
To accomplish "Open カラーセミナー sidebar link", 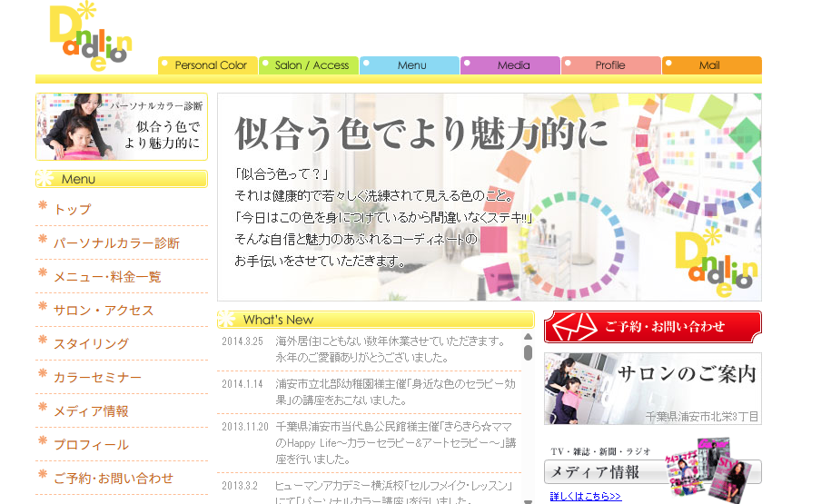I will 97,378.
